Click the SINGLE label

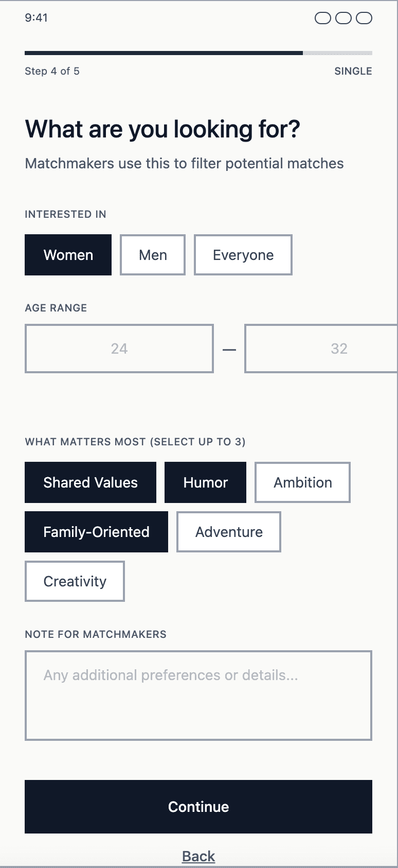pyautogui.click(x=353, y=71)
